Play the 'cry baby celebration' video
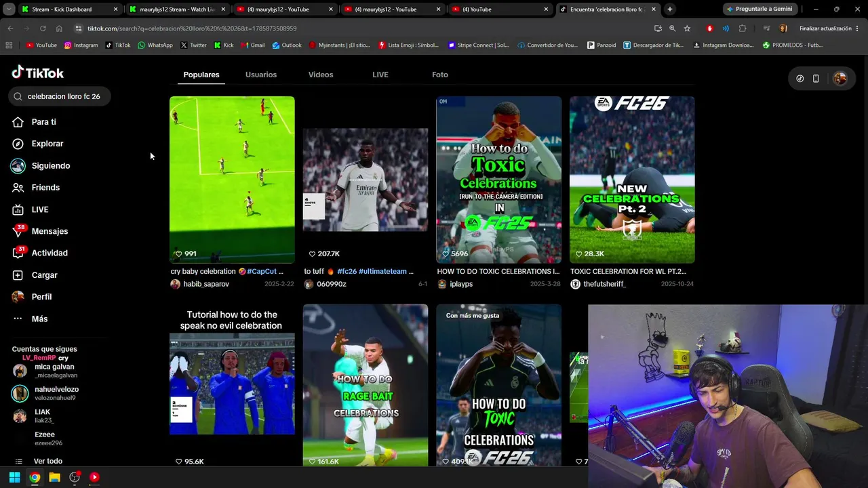 (232, 180)
